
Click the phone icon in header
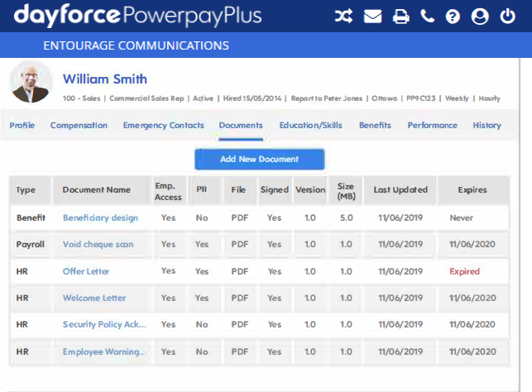click(427, 17)
